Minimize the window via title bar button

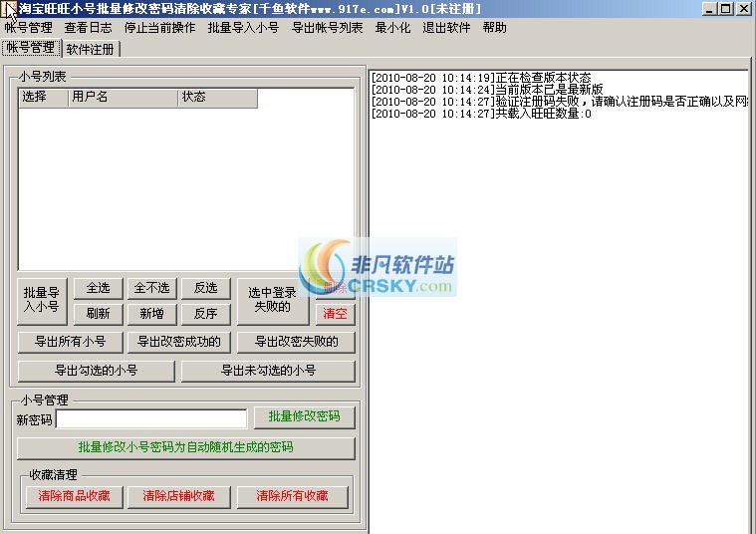[x=708, y=9]
